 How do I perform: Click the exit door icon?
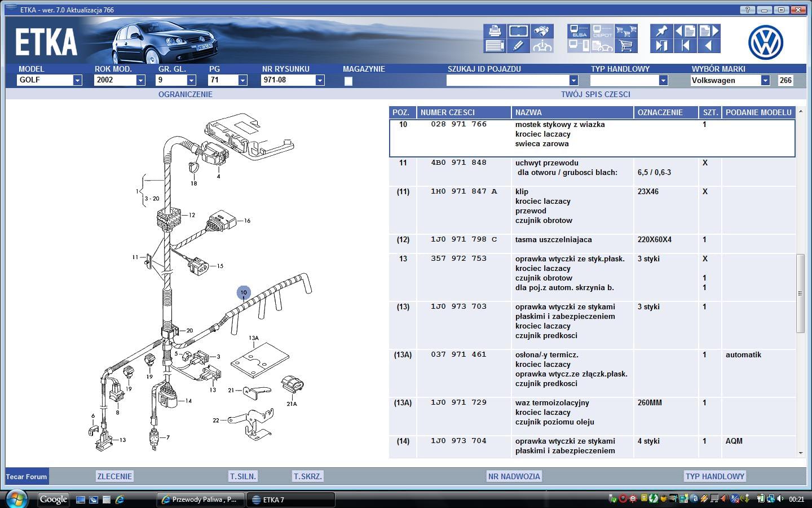(x=661, y=46)
